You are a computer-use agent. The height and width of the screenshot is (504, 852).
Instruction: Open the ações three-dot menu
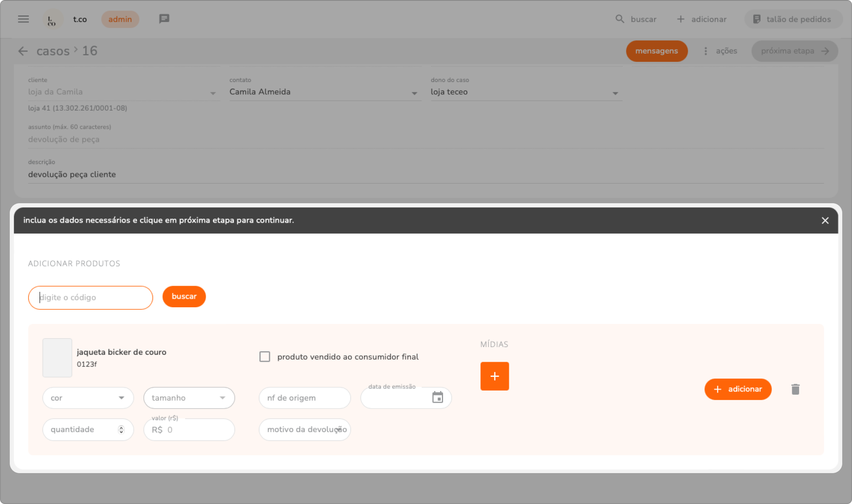click(x=706, y=51)
